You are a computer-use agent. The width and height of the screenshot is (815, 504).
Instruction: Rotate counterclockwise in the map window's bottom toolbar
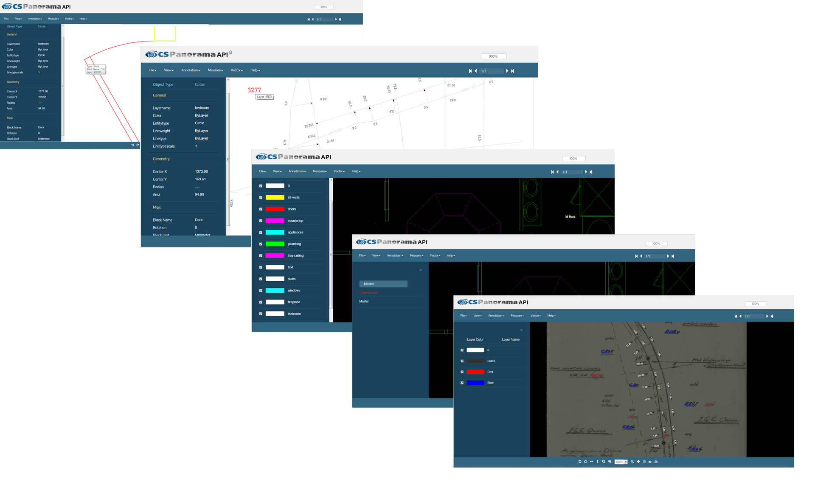580,462
